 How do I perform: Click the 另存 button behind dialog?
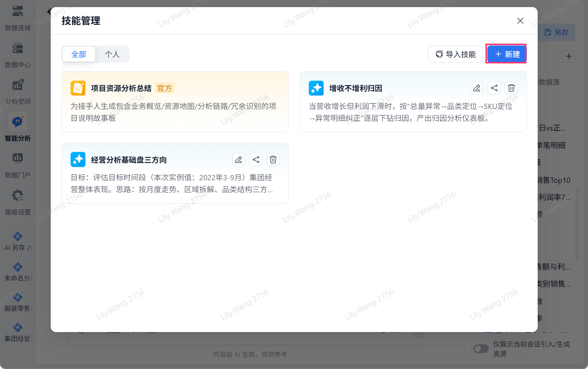(556, 32)
